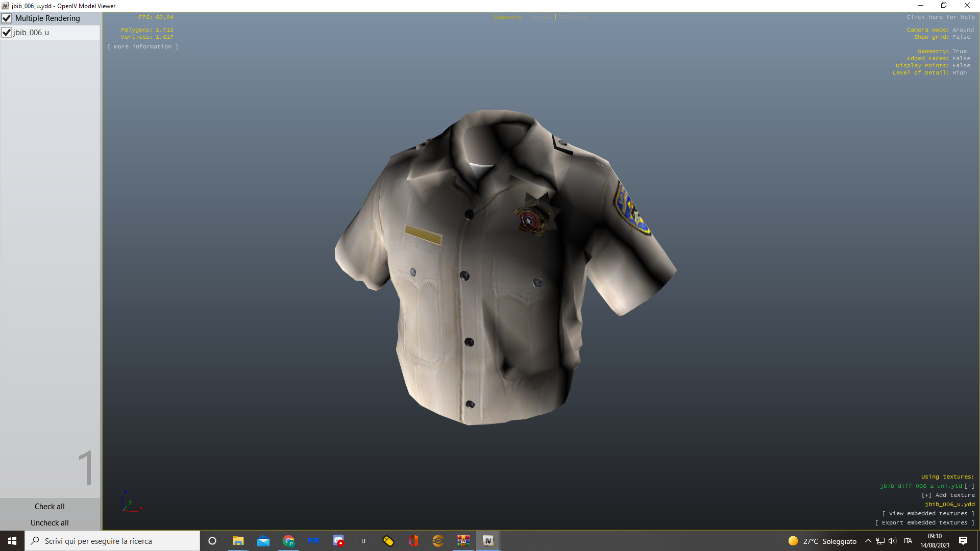Open Mail app in the taskbar
This screenshot has width=980, height=551.
pos(263,541)
